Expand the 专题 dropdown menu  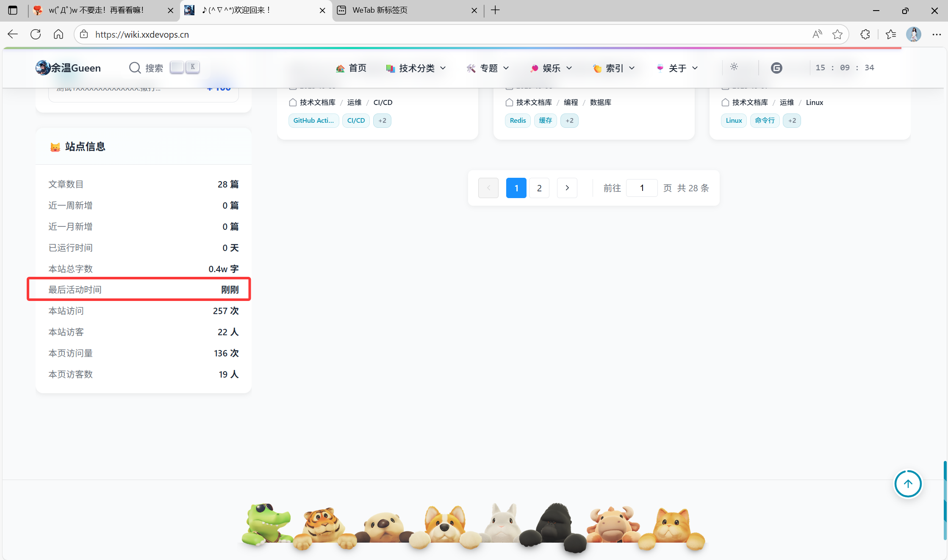point(488,68)
